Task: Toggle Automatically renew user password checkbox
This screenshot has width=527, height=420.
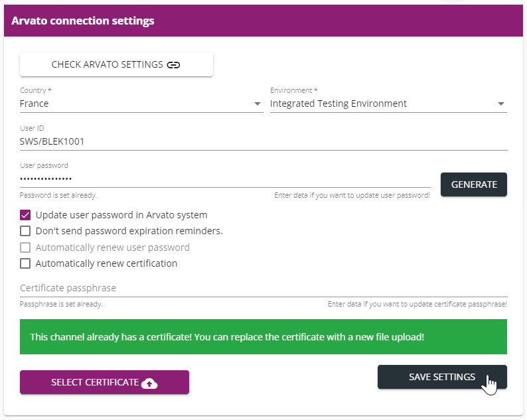Action: click(x=25, y=247)
